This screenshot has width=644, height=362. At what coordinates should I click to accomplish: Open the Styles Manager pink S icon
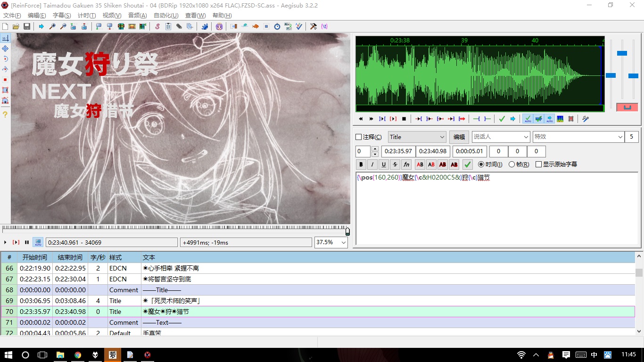coord(157,26)
